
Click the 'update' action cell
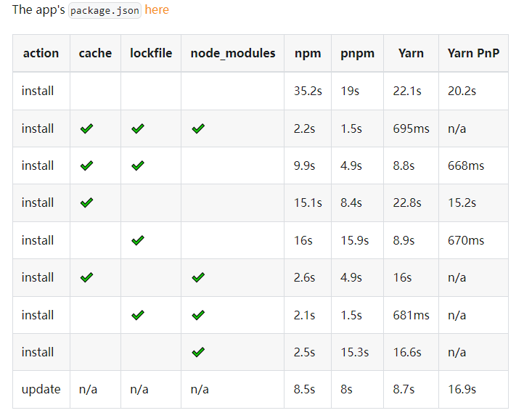(x=41, y=389)
